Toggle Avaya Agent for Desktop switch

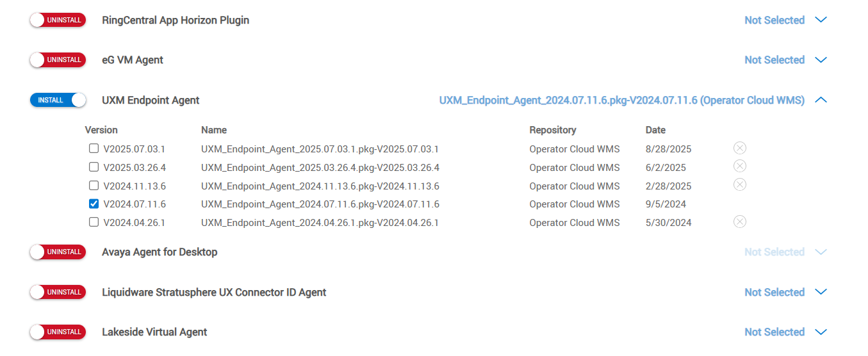click(58, 252)
